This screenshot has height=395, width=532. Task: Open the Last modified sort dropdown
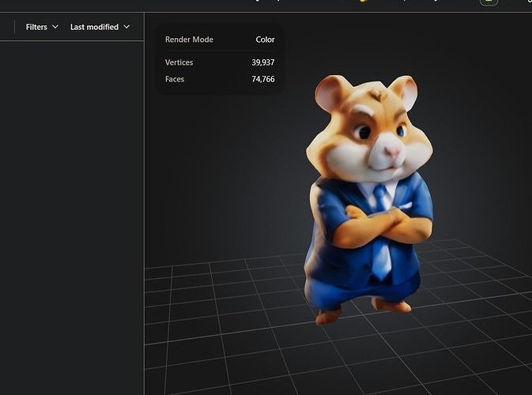[100, 27]
